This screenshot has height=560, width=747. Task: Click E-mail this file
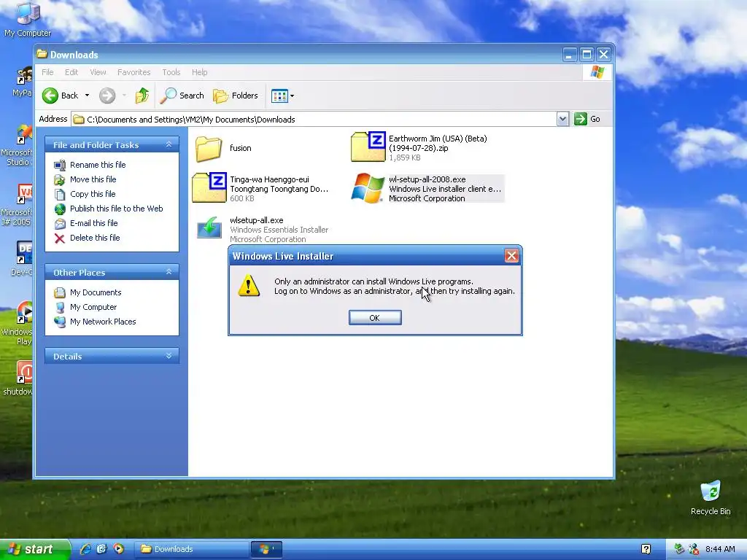[x=93, y=223]
